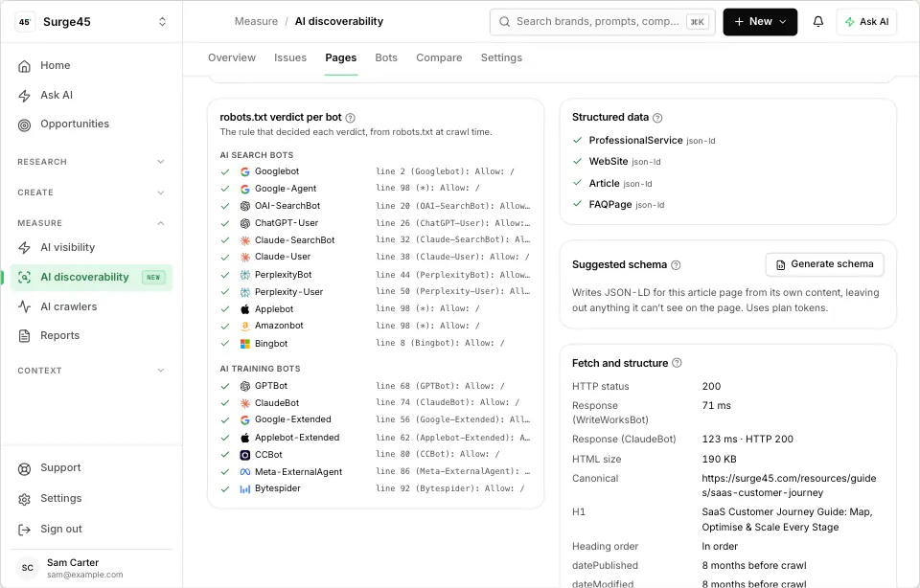Click the magnifier icon in search box

click(505, 22)
